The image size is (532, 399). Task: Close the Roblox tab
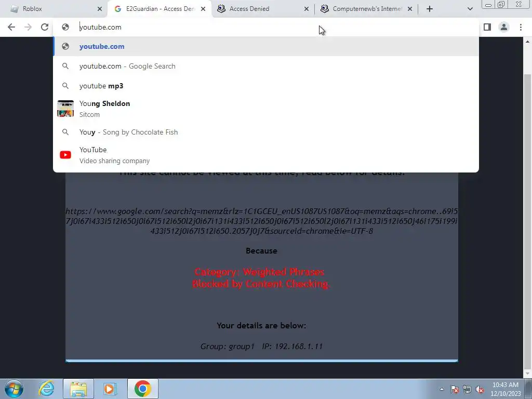click(100, 9)
